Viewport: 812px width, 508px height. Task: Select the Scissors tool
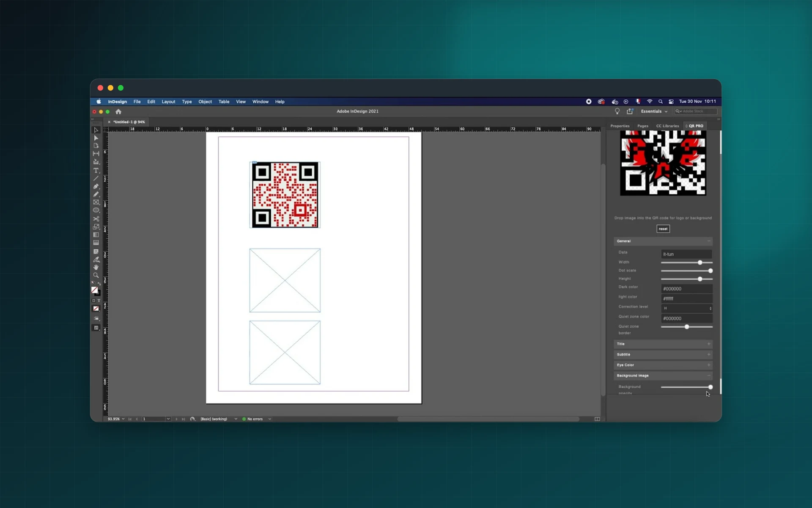[96, 219]
